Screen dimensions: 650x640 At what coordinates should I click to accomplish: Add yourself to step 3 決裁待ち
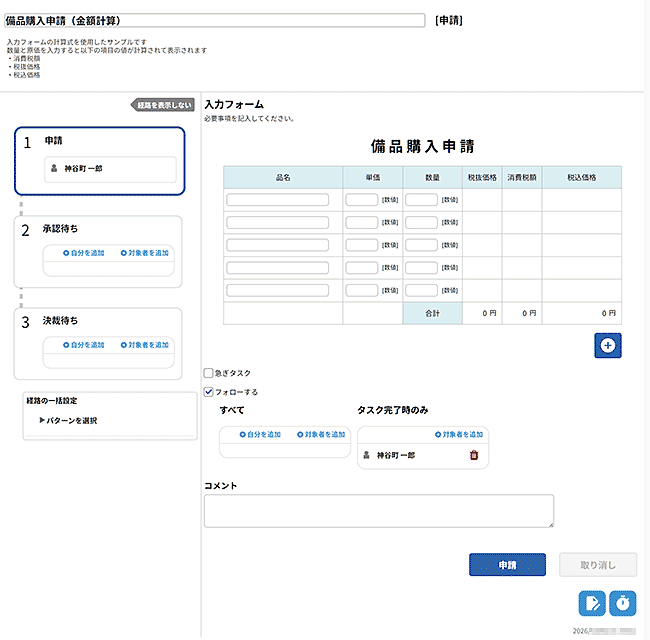click(84, 345)
